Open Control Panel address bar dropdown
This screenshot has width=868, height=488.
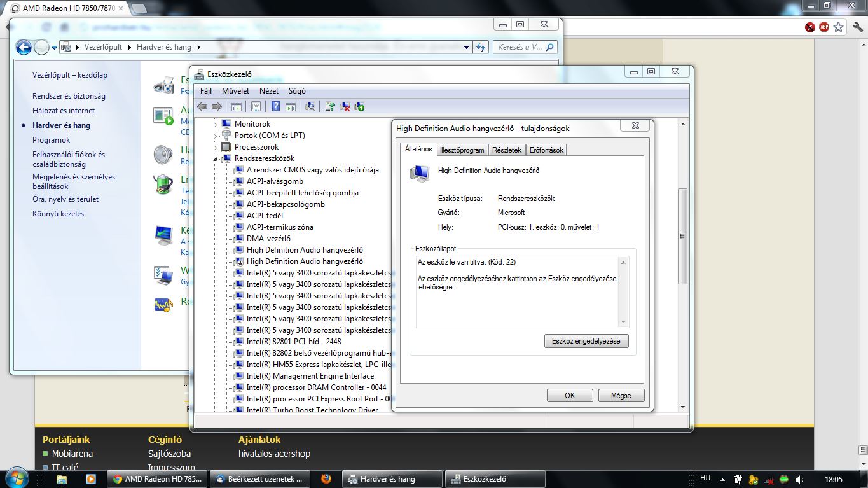467,47
